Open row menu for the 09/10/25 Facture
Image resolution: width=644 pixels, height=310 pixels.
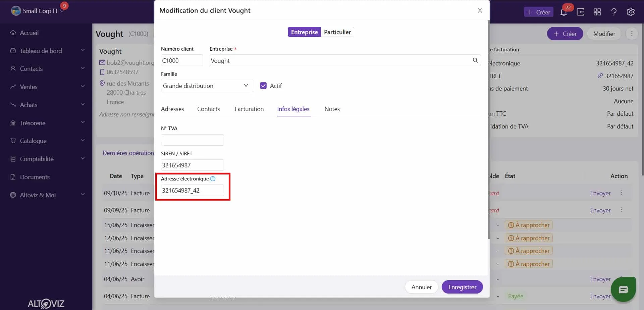coord(621,193)
